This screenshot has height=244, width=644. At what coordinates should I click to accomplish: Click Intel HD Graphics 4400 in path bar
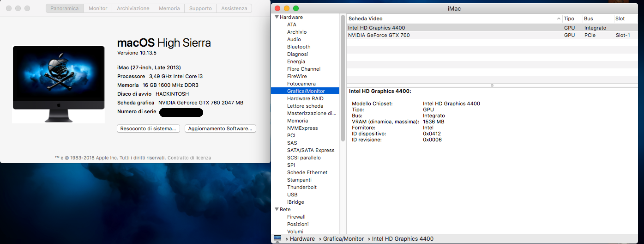click(x=403, y=239)
